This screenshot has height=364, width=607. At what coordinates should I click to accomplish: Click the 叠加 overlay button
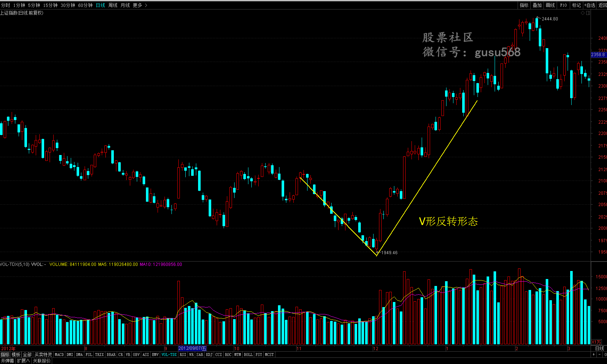tap(537, 5)
